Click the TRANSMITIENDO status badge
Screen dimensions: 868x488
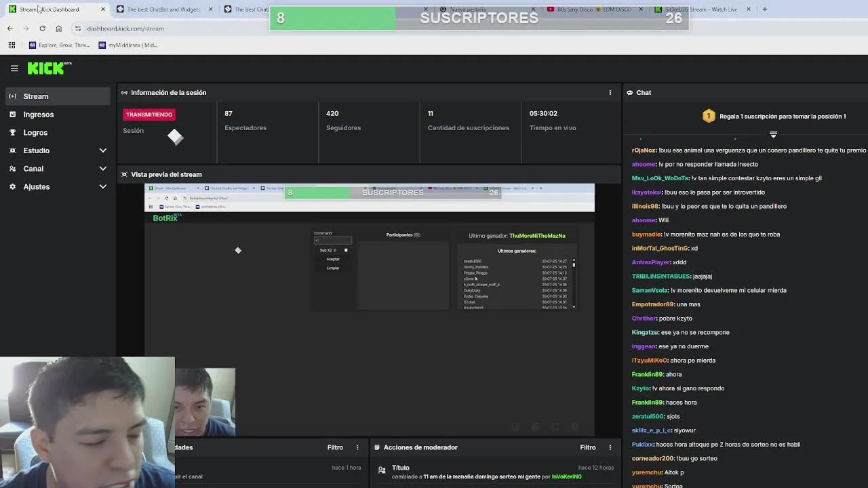[149, 115]
